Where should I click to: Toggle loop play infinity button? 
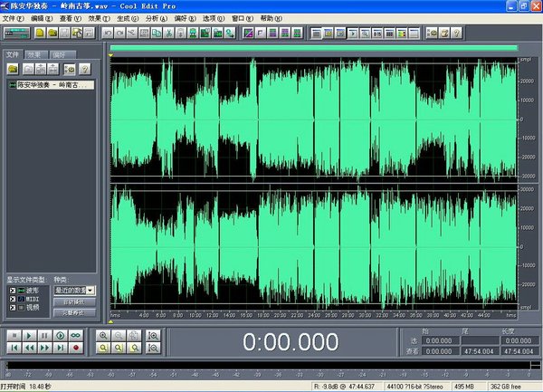tap(77, 335)
